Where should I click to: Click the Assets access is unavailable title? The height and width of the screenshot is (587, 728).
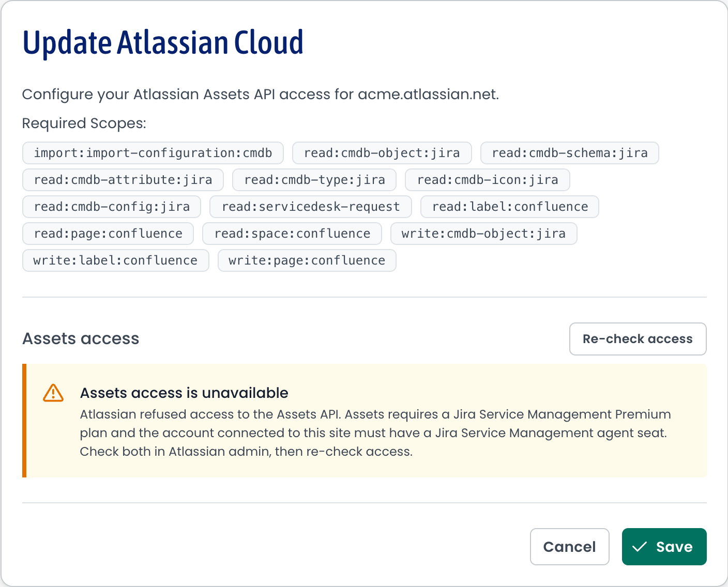click(x=184, y=393)
